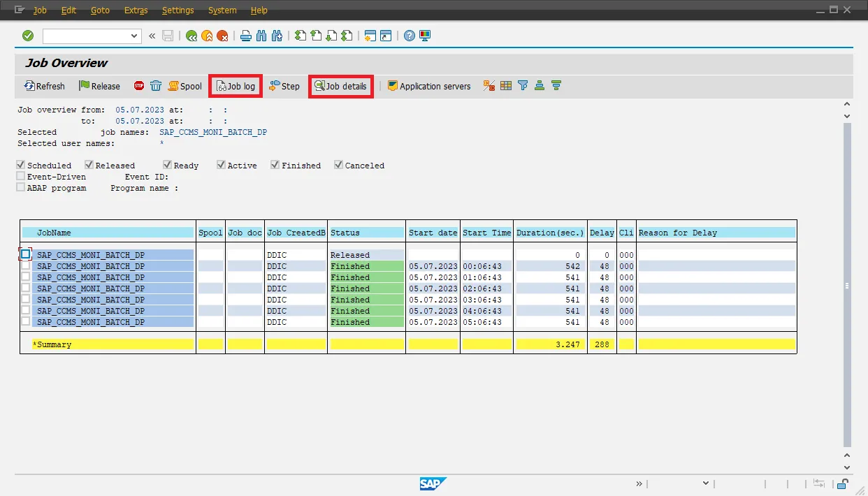The height and width of the screenshot is (496, 868).
Task: Click the Print icon in standard toolbar
Action: [245, 36]
